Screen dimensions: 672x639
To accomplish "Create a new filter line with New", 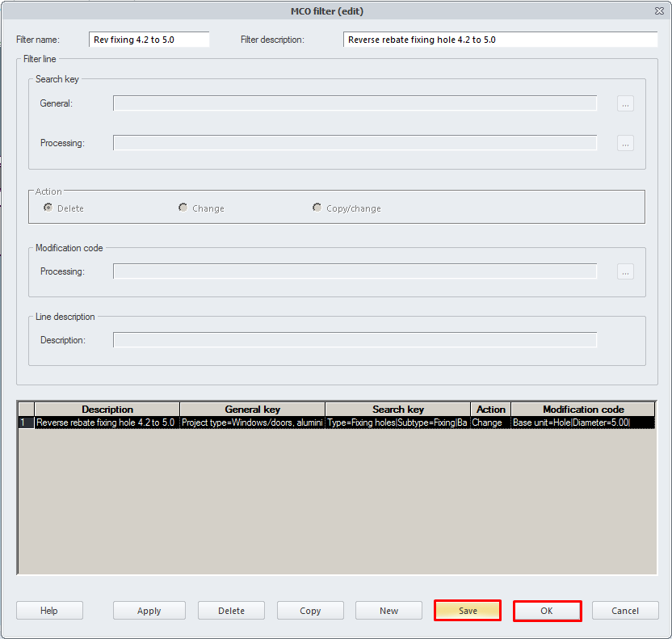I will point(388,611).
